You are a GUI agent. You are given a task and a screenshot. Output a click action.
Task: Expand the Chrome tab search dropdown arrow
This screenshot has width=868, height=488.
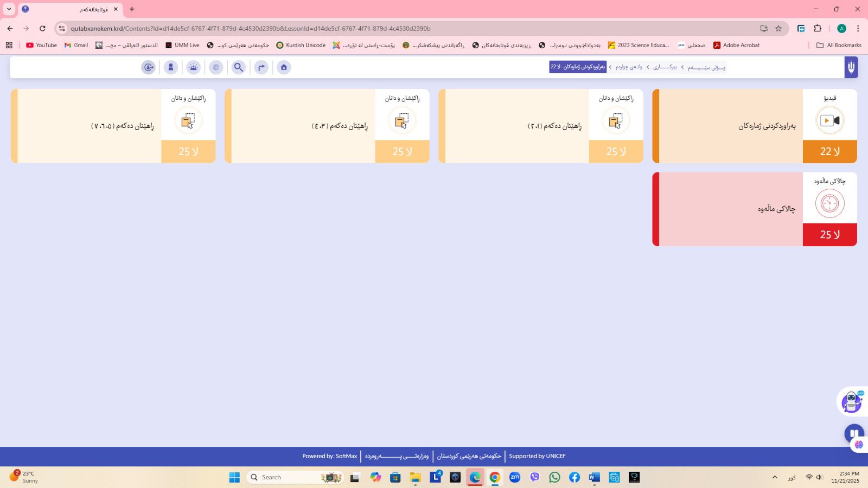(9, 9)
